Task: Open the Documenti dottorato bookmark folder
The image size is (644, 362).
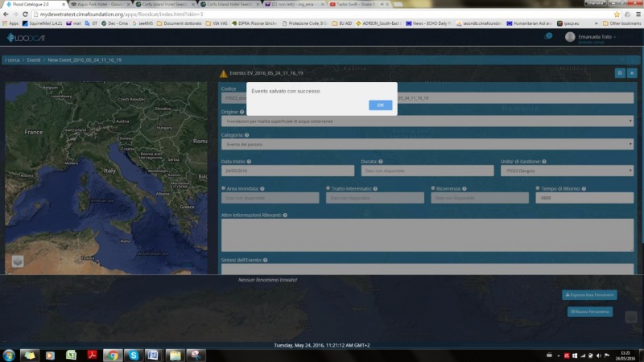Action: pos(179,23)
